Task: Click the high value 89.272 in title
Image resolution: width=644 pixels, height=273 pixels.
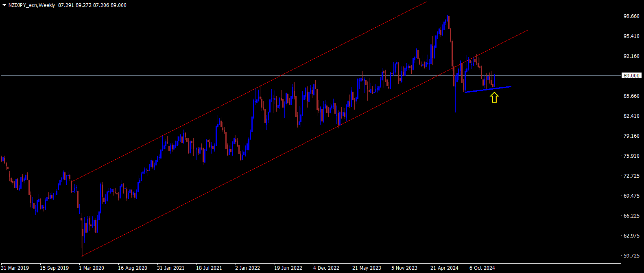Action: pyautogui.click(x=83, y=5)
